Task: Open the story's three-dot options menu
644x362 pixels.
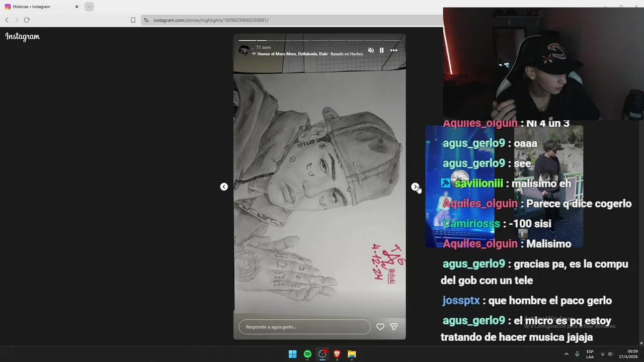Action: pos(394,50)
